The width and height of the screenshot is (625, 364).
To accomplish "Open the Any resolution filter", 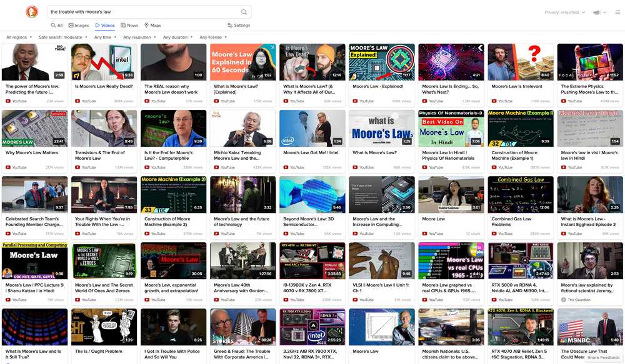I will click(x=139, y=37).
